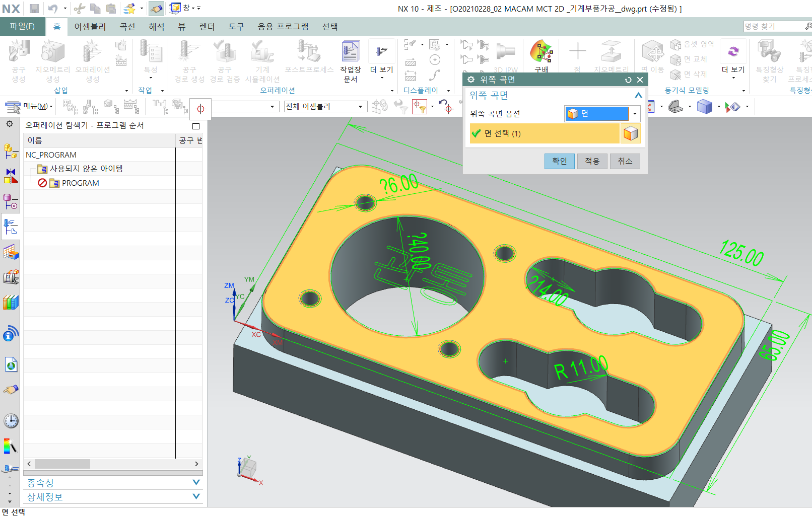
Task: Switch to the 어셈블리 ribbon tab
Action: [90, 27]
